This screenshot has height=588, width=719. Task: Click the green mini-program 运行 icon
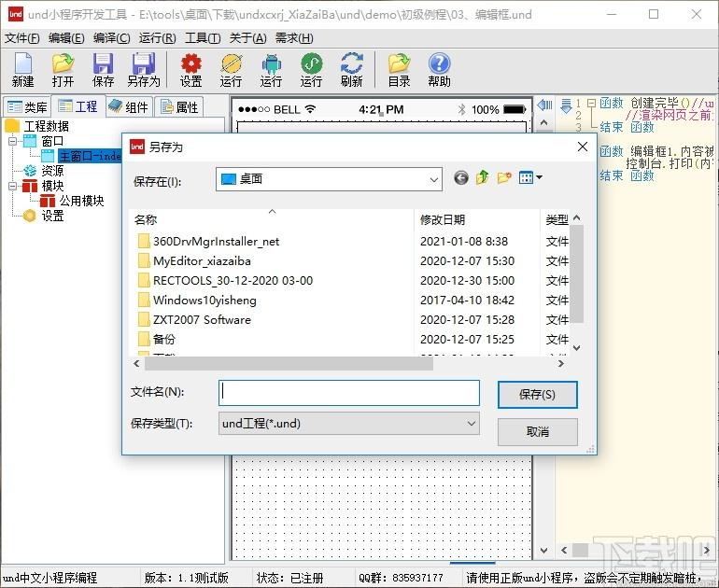click(311, 69)
